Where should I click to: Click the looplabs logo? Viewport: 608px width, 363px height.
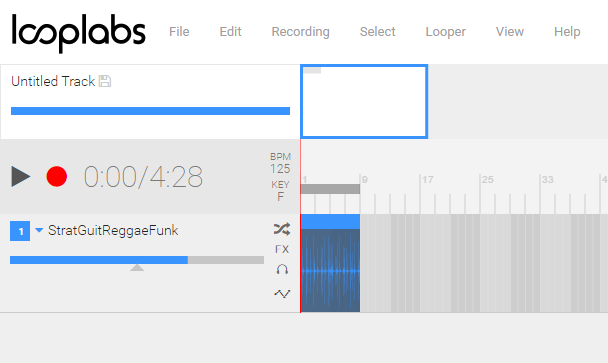pos(79,33)
